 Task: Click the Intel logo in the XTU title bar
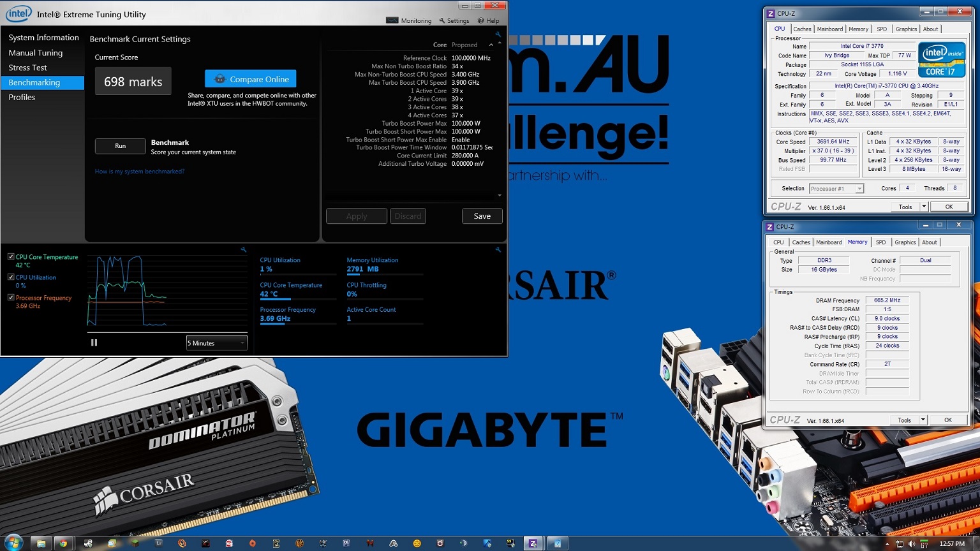(19, 13)
